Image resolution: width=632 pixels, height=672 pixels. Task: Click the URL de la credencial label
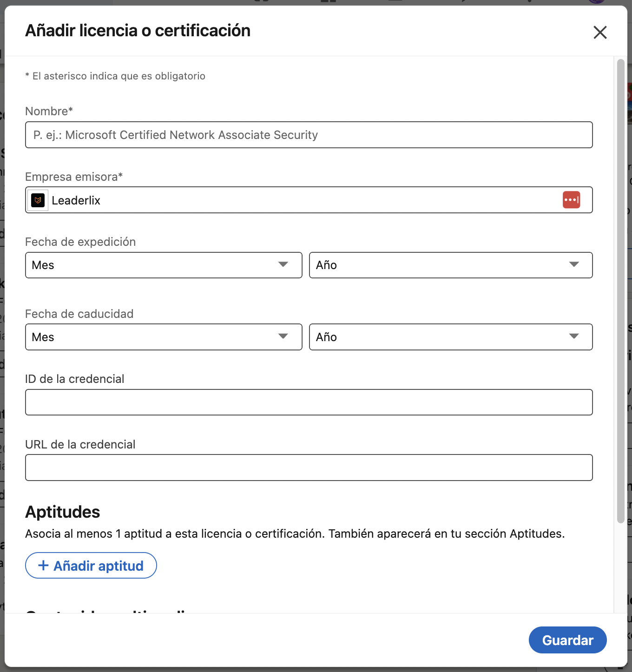coord(80,445)
